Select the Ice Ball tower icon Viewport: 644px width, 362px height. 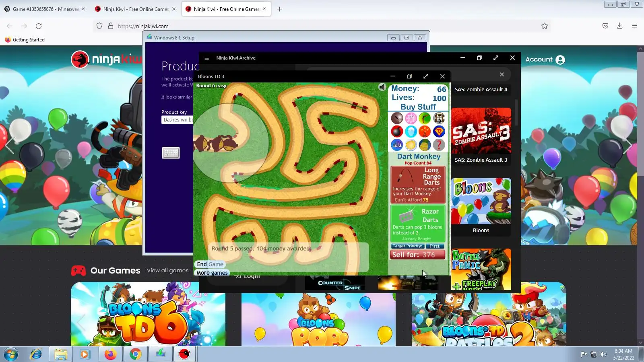(411, 132)
